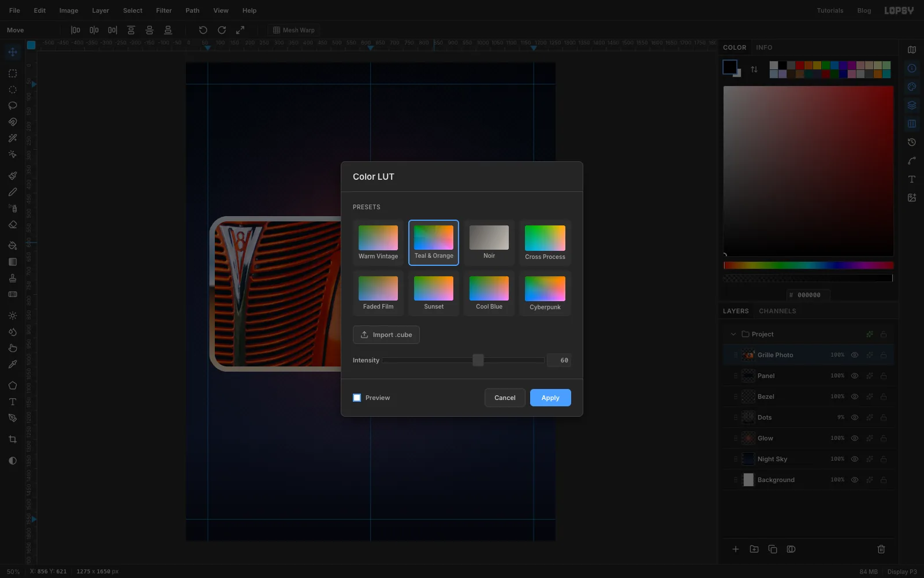Select the Move tool in left toolbar
Screen dimensions: 924x578
click(x=13, y=53)
